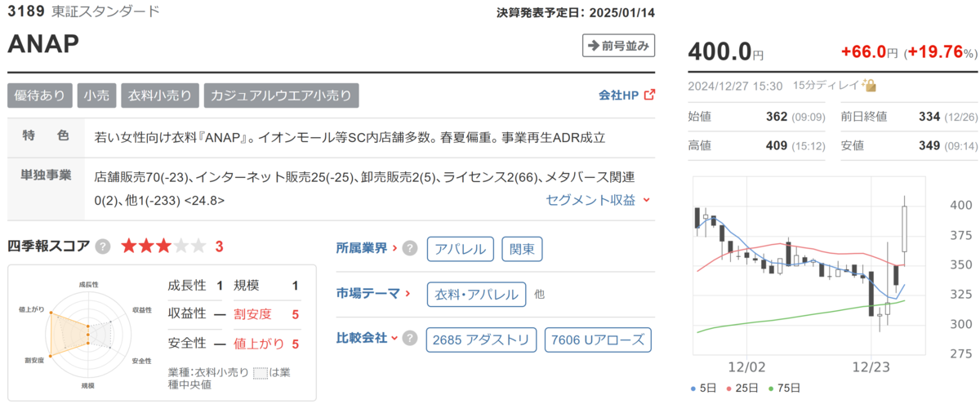Click the 前号並み arrow button
The width and height of the screenshot is (980, 404).
pyautogui.click(x=618, y=46)
